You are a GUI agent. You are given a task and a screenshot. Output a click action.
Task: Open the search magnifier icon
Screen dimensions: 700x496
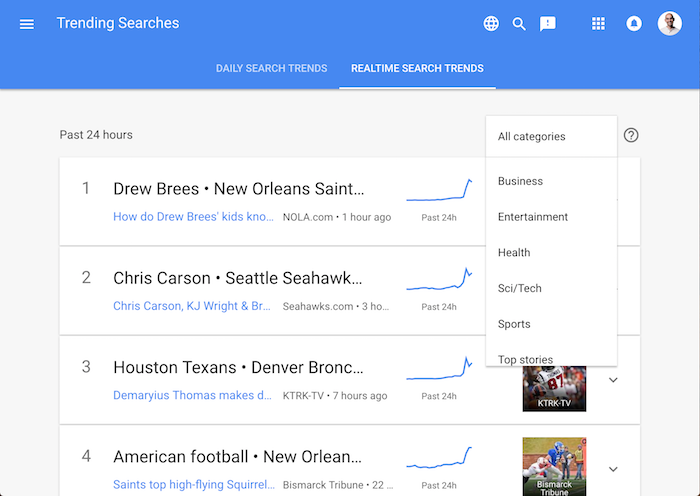click(x=519, y=24)
